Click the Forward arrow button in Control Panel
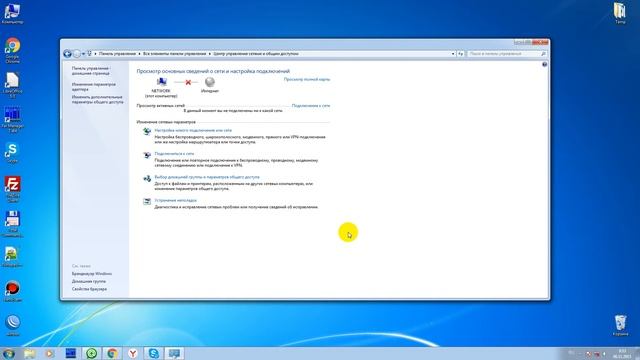This screenshot has width=640, height=360. click(76, 53)
